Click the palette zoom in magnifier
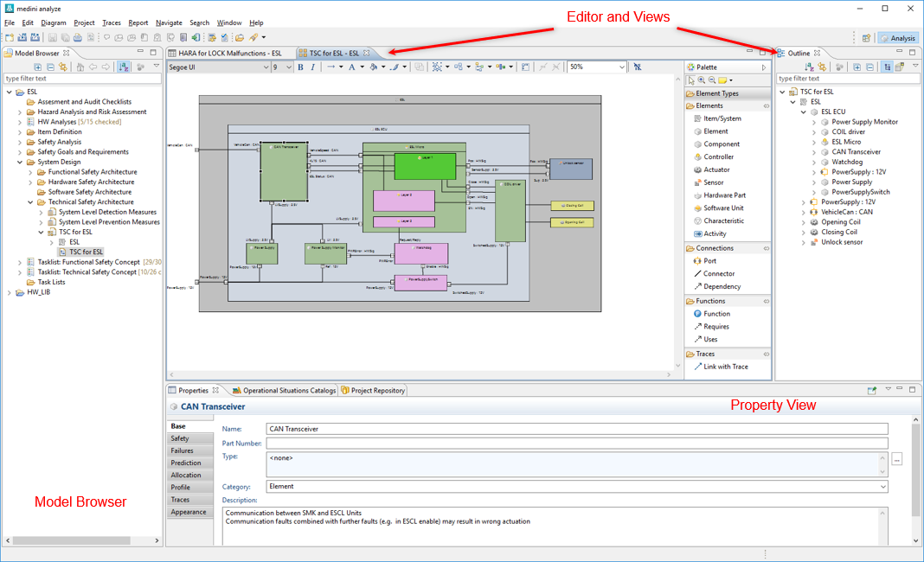This screenshot has width=924, height=562. (701, 80)
